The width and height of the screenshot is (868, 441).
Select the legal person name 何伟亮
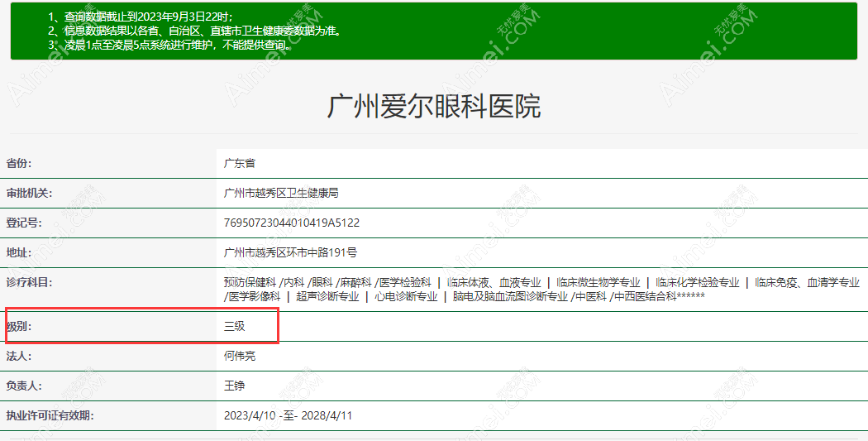tap(239, 357)
